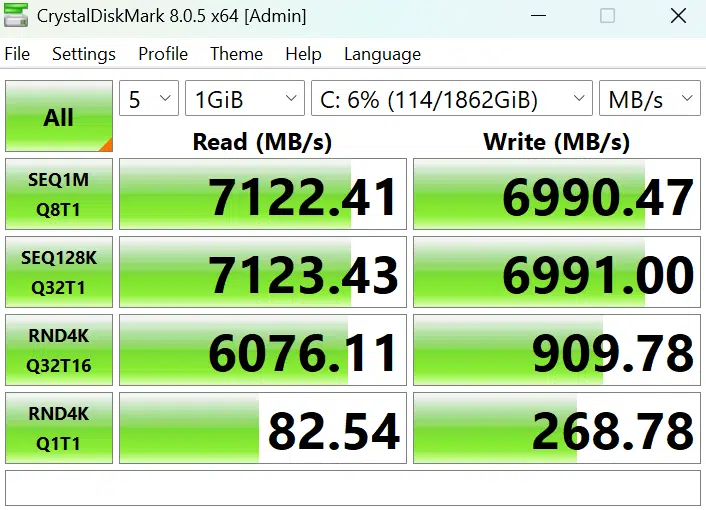
Task: Click the CrystalDiskMark app icon in title bar
Action: click(x=16, y=15)
